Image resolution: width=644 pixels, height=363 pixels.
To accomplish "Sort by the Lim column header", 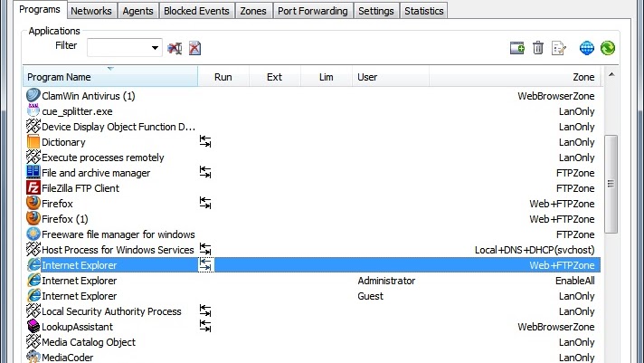I will (x=327, y=76).
